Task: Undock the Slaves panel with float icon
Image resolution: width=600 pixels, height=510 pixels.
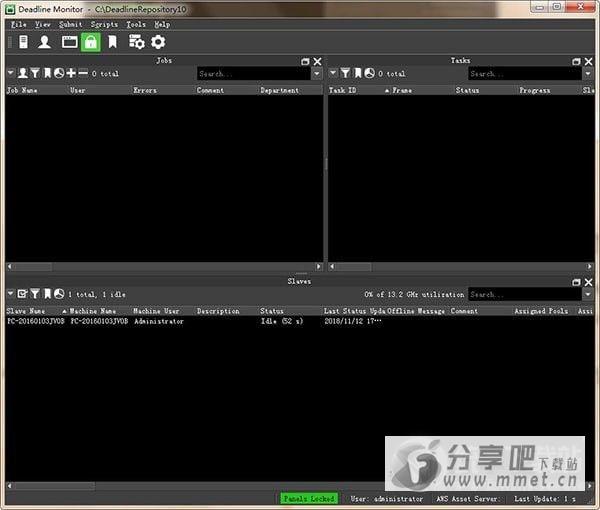Action: tap(576, 282)
